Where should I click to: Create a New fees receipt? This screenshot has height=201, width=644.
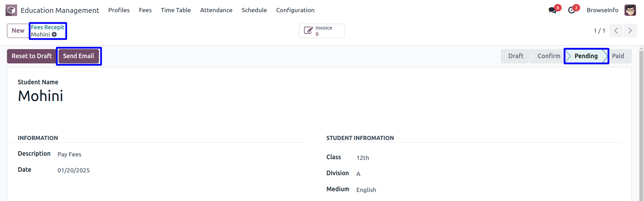click(18, 31)
